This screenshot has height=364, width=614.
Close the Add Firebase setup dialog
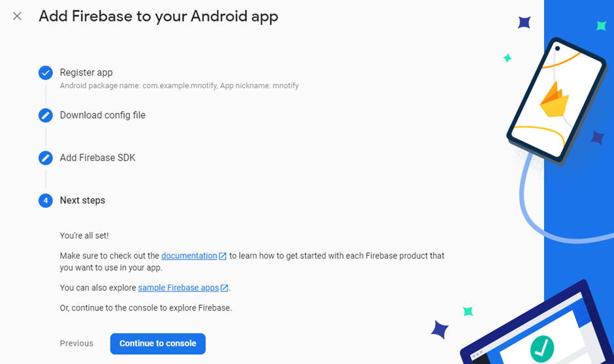point(17,16)
